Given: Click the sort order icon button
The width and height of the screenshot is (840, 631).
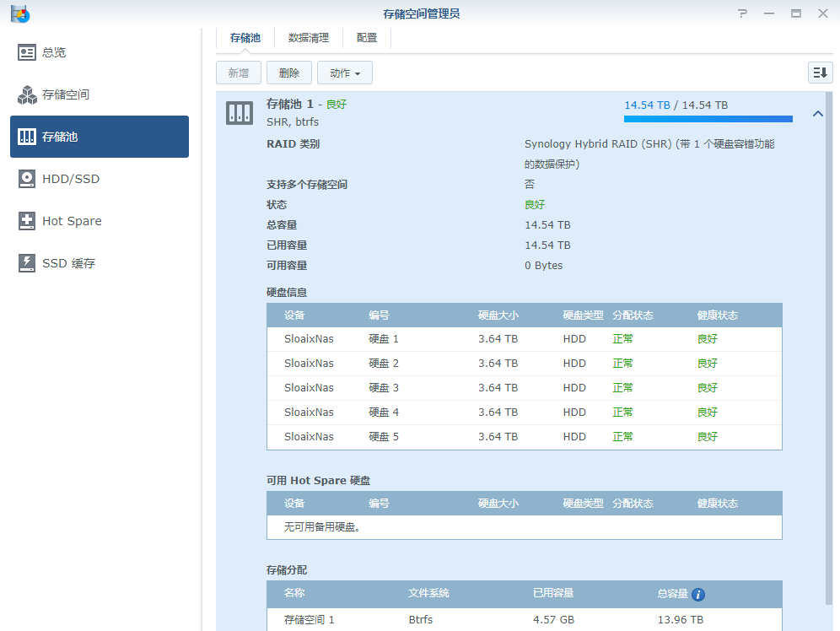Looking at the screenshot, I should (820, 73).
